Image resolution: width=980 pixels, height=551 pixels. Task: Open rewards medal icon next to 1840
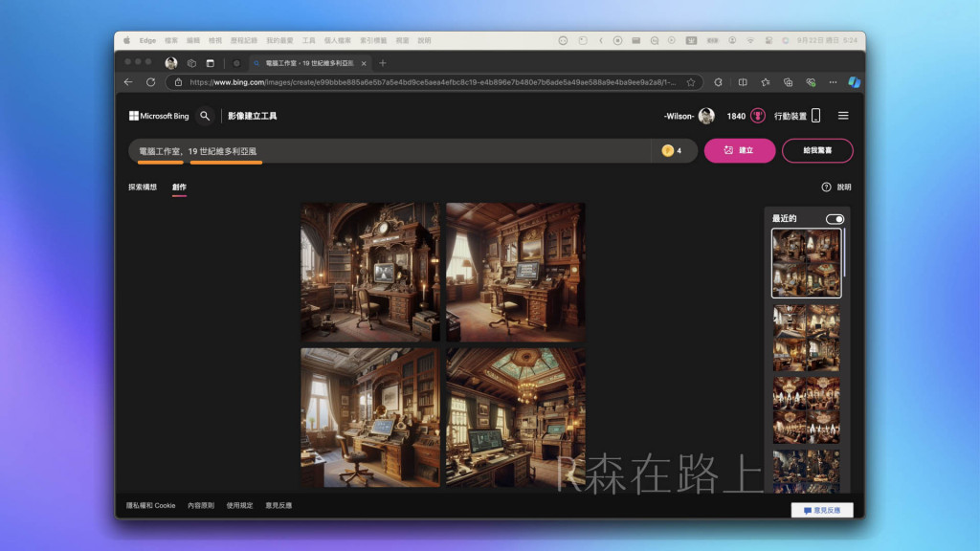click(x=758, y=116)
